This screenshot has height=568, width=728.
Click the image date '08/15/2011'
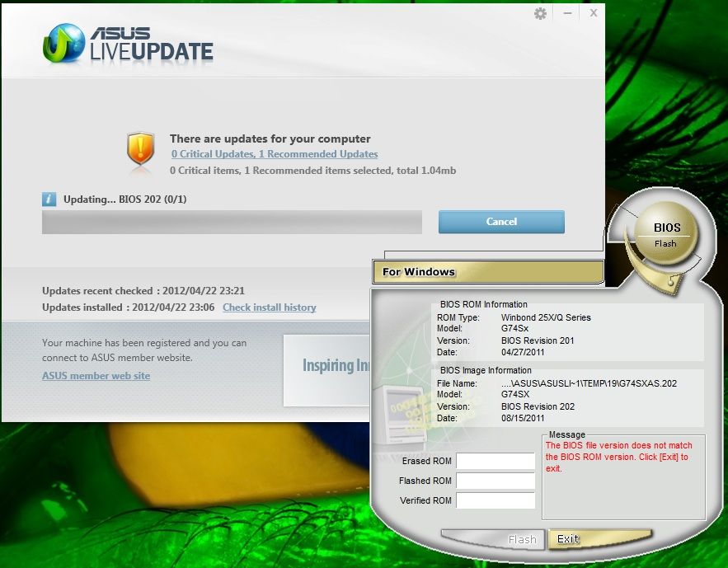pos(523,418)
